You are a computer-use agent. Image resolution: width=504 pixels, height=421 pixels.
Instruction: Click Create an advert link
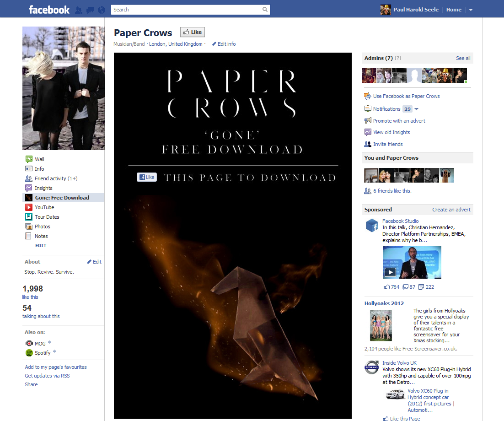451,210
